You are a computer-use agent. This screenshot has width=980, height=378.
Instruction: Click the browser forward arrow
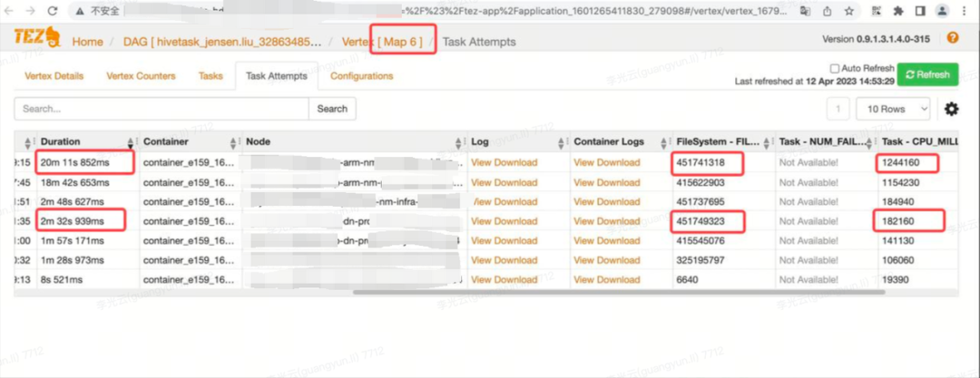31,11
